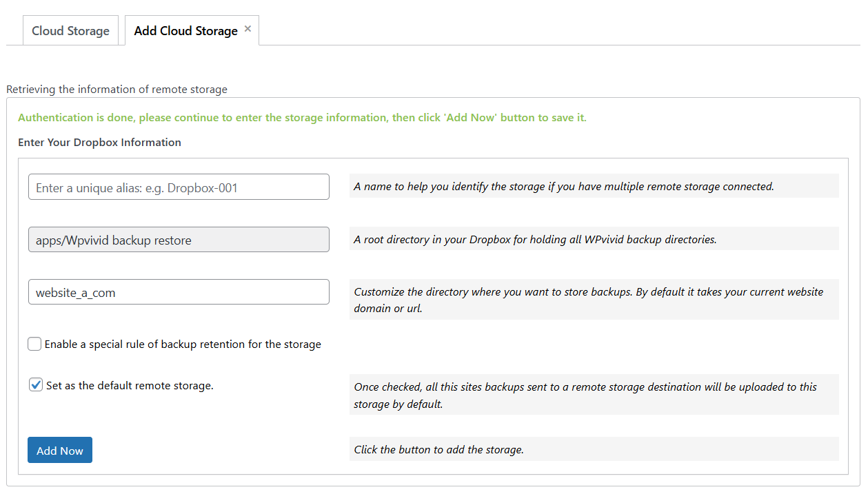This screenshot has height=494, width=868.
Task: Click the green 'Authentication is done' message start
Action: pyautogui.click(x=55, y=118)
